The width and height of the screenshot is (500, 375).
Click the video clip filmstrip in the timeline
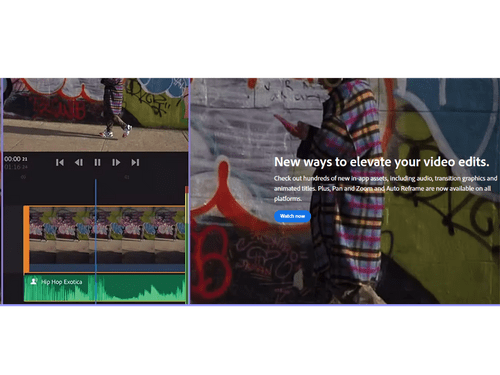107,239
